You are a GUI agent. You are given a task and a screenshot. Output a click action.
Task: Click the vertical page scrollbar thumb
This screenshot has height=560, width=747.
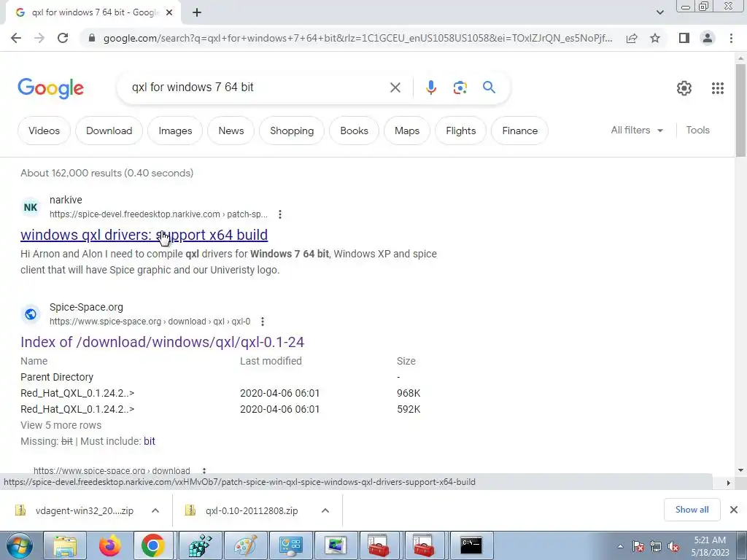[740, 109]
